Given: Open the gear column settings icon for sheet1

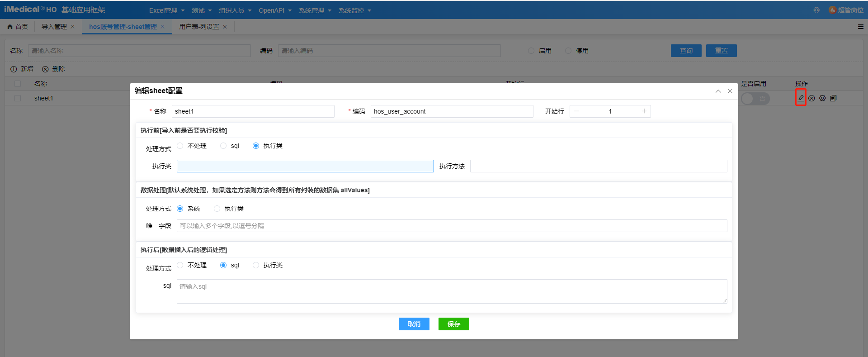Looking at the screenshot, I should [822, 98].
